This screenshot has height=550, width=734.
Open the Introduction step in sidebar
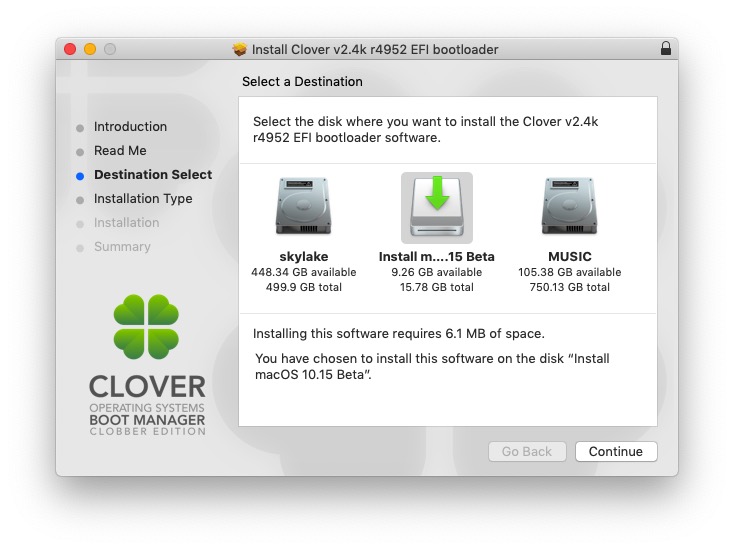coord(130,127)
